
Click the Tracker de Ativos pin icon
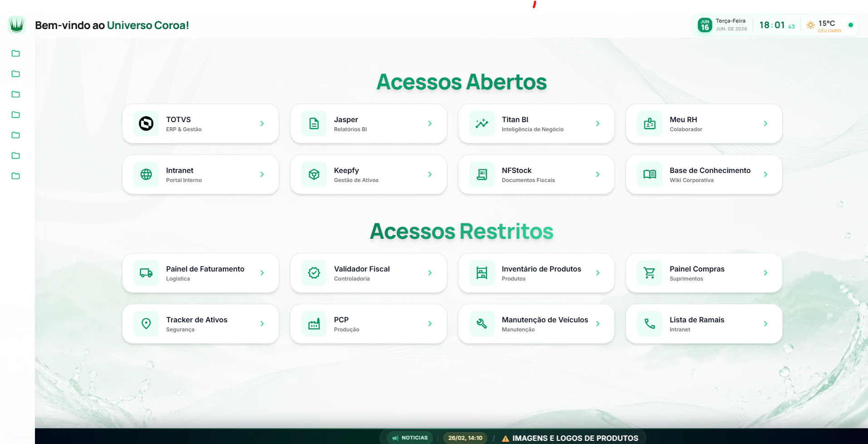(146, 324)
